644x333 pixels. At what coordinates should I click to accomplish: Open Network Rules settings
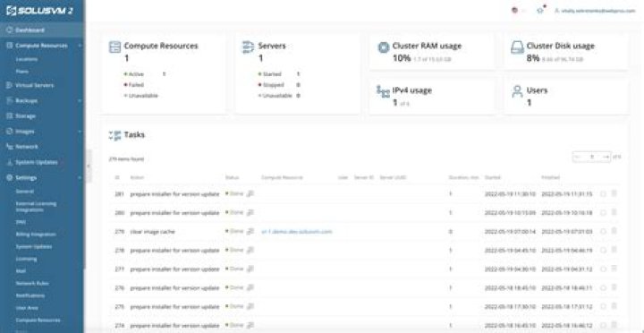click(x=32, y=283)
